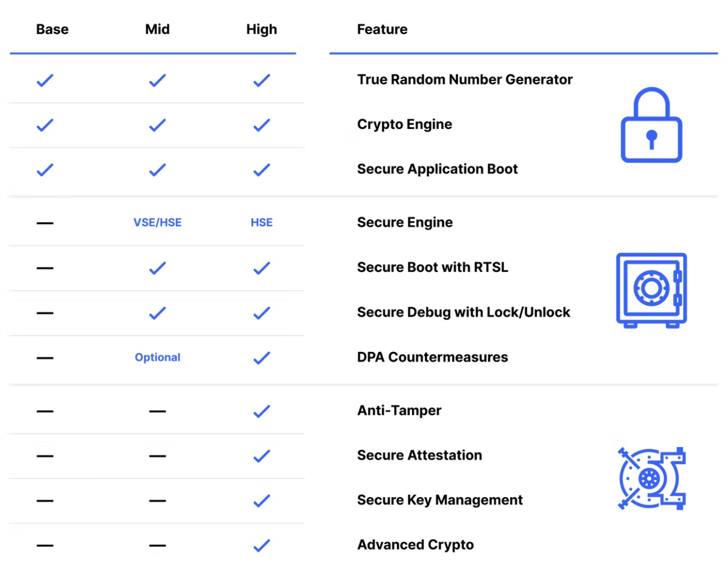Click Base dash for Secure Engine row
Viewport: 728px width, 576px height.
[x=45, y=223]
